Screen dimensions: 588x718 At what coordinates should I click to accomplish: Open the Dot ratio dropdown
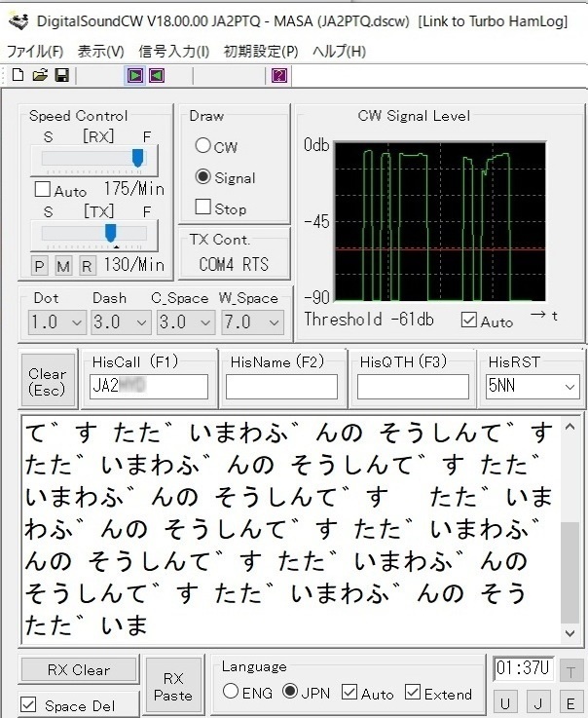coord(56,322)
